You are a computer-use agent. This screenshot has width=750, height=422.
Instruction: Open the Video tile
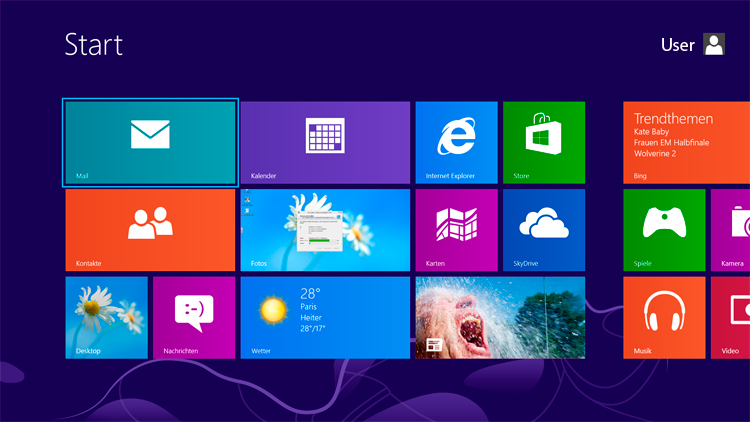click(731, 317)
